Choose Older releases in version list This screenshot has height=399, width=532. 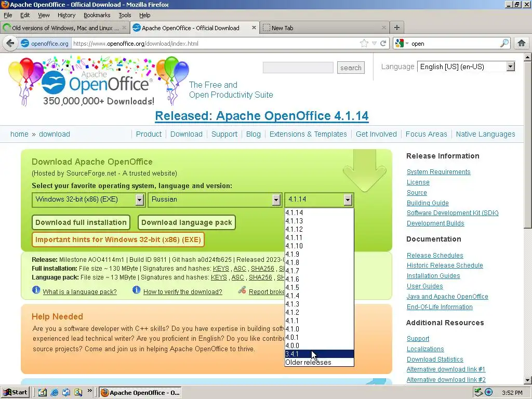pos(320,362)
